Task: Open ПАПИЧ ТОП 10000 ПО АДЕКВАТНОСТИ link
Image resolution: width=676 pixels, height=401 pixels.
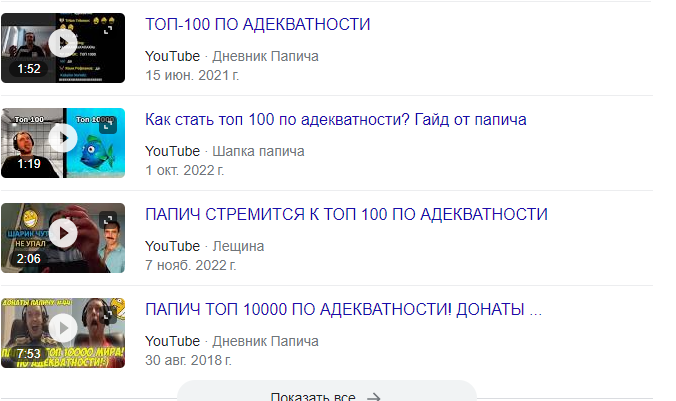Action: tap(343, 310)
